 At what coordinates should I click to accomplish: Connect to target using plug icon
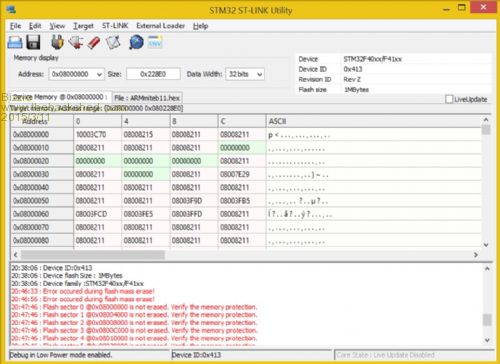(57, 42)
